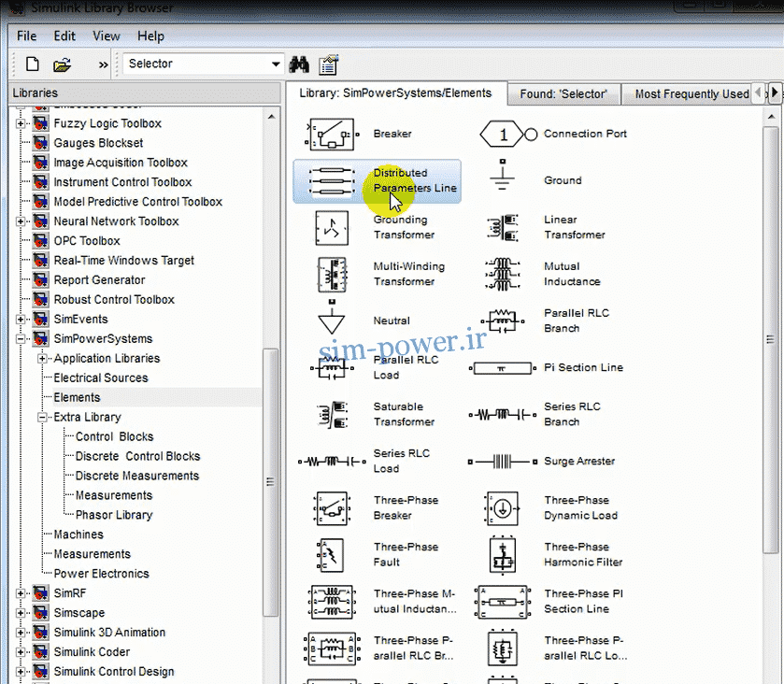Select Discrete Measurements in the tree
Viewport: 784px width, 684px height.
[137, 476]
